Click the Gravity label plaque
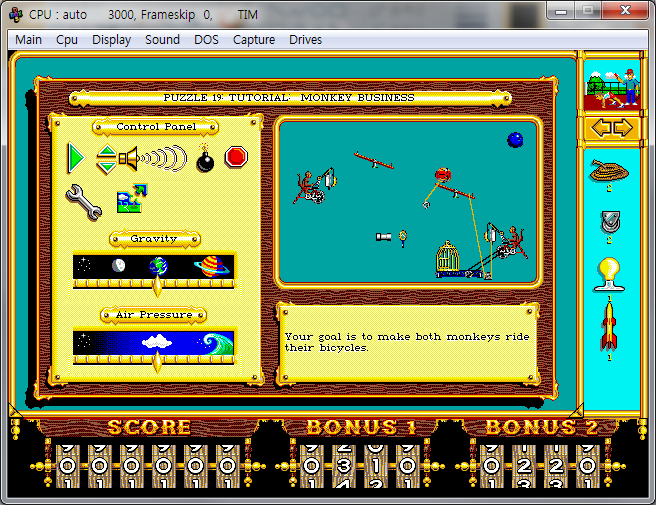 coord(154,239)
